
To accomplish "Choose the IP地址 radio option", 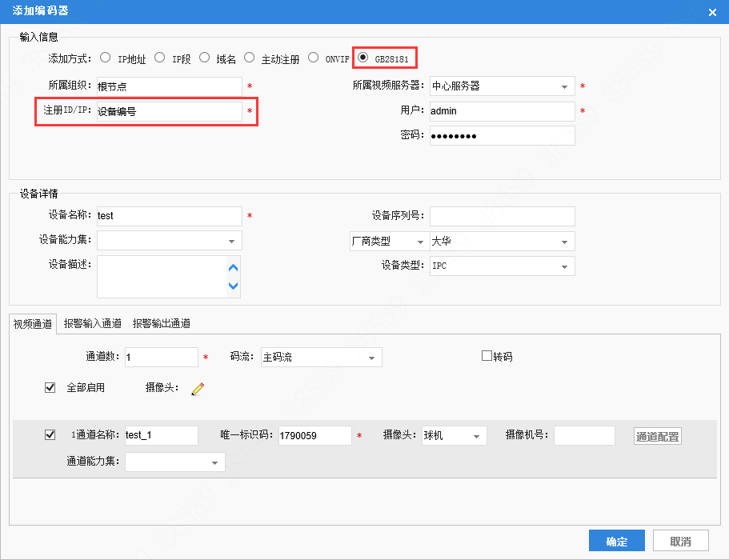I will (x=106, y=58).
